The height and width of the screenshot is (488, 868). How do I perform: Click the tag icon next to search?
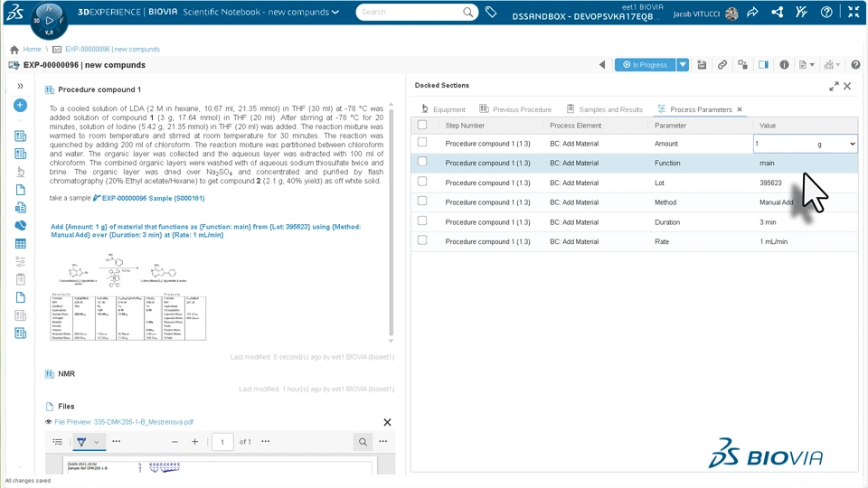pos(491,12)
